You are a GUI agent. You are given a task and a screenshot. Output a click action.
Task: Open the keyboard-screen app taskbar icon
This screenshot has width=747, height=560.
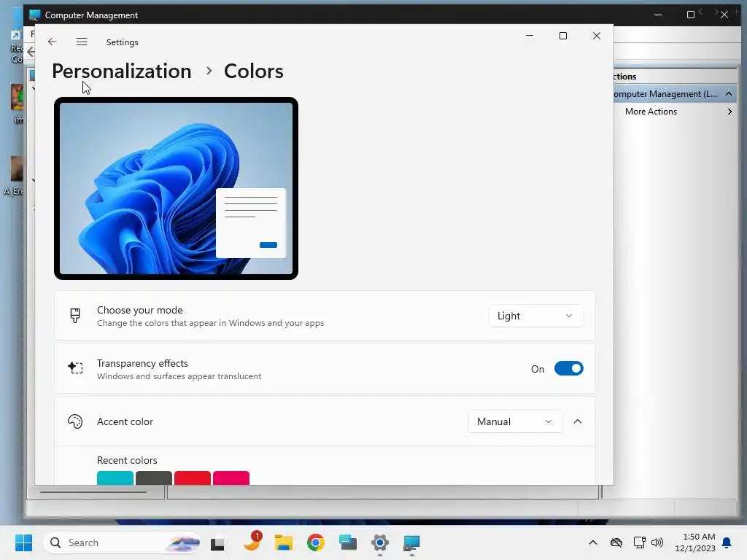(x=348, y=542)
